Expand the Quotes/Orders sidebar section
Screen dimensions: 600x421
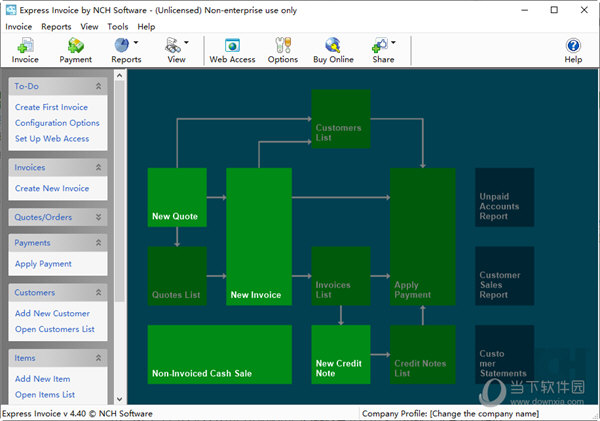tap(98, 217)
